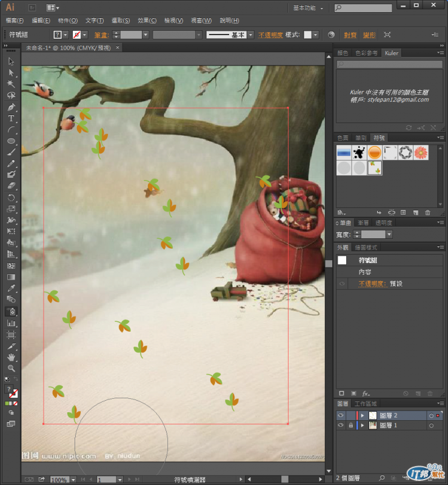Viewport: 448px width, 485px height.
Task: Toggle visibility of 圖層 1
Action: [341, 426]
